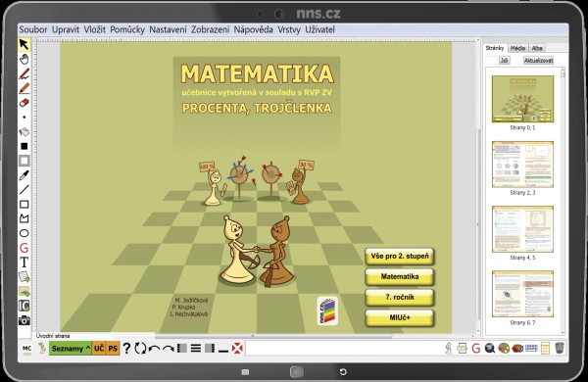Screen dimensions: 588x382
Task: Click the insert note document icon
Action: pyautogui.click(x=24, y=277)
